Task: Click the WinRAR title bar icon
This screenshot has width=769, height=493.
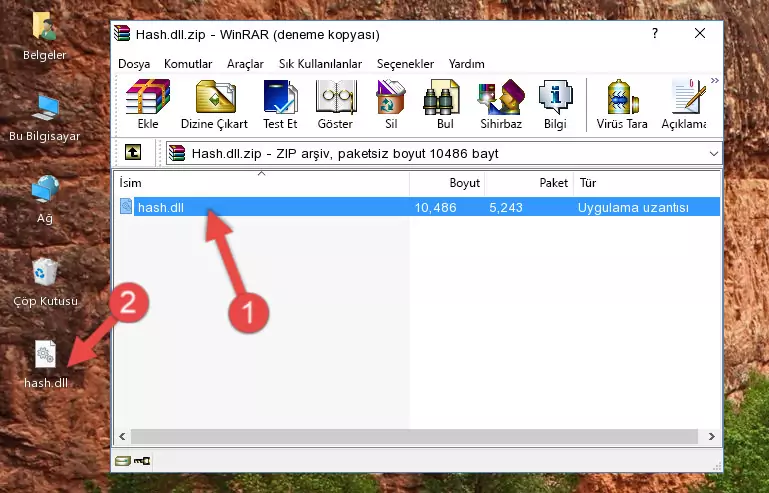Action: click(x=123, y=34)
